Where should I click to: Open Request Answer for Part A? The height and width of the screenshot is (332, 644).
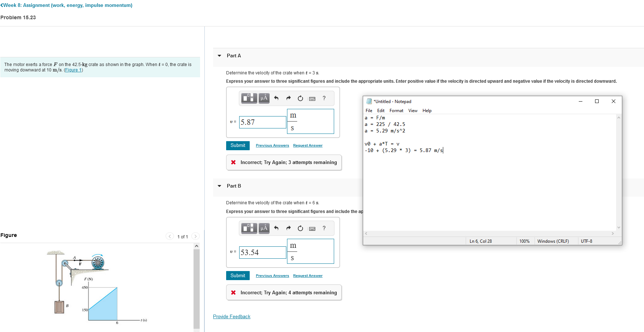[x=308, y=145]
